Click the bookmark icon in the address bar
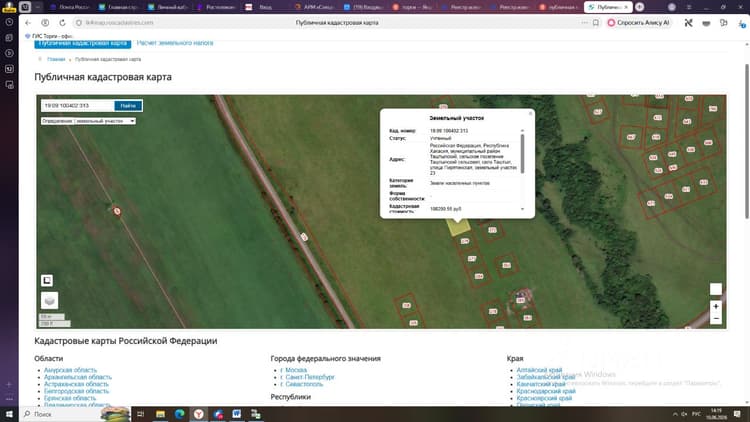Viewport: 750px width, 422px height. (x=596, y=22)
